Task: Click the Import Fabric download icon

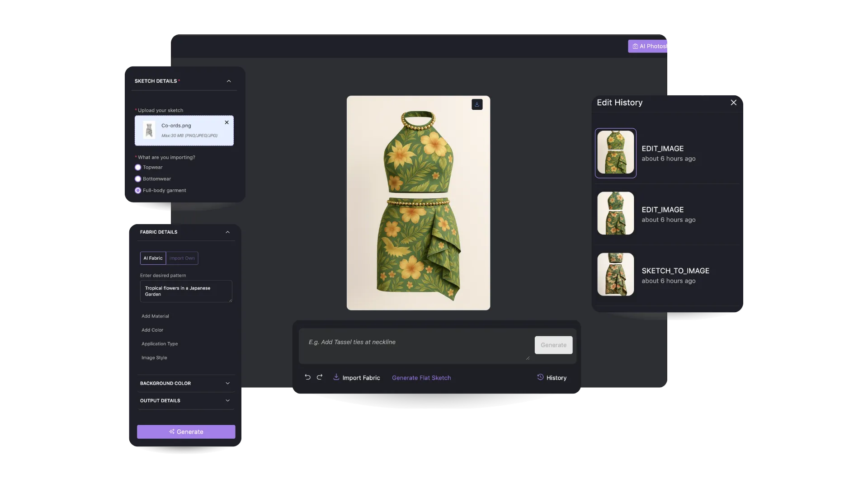Action: (336, 377)
